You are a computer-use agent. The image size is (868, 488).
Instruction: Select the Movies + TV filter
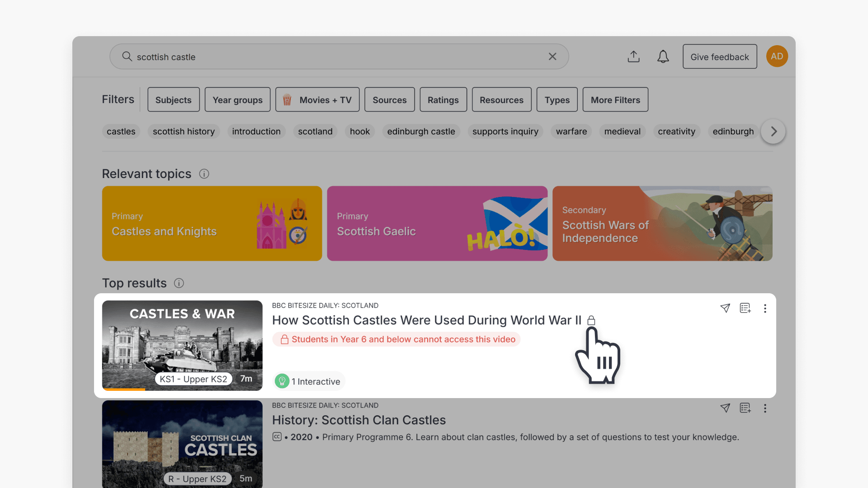tap(317, 100)
